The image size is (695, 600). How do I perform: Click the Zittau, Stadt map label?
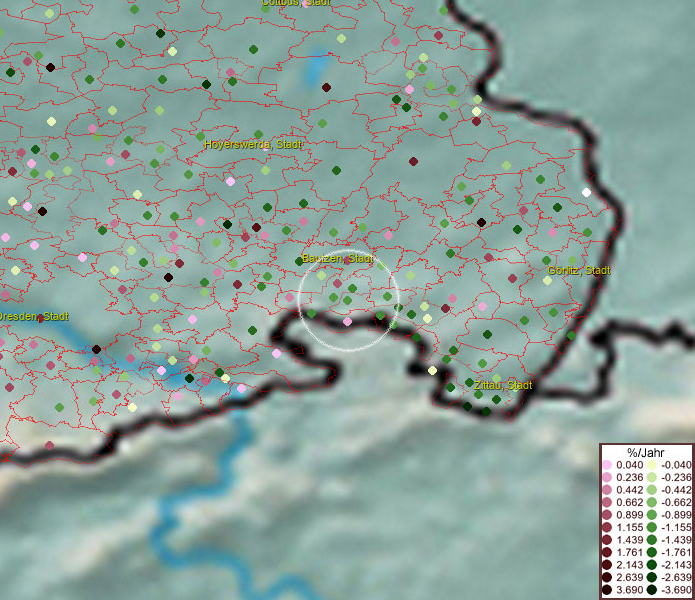(501, 385)
